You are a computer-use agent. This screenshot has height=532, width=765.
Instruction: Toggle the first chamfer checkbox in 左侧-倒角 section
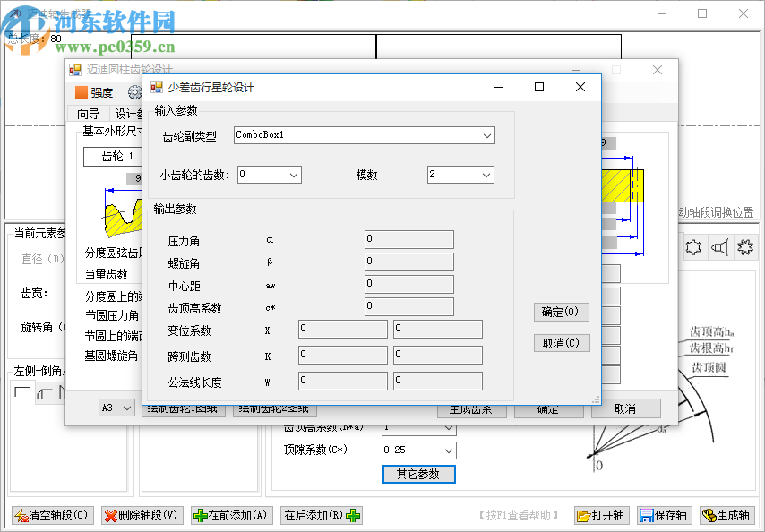(x=22, y=391)
